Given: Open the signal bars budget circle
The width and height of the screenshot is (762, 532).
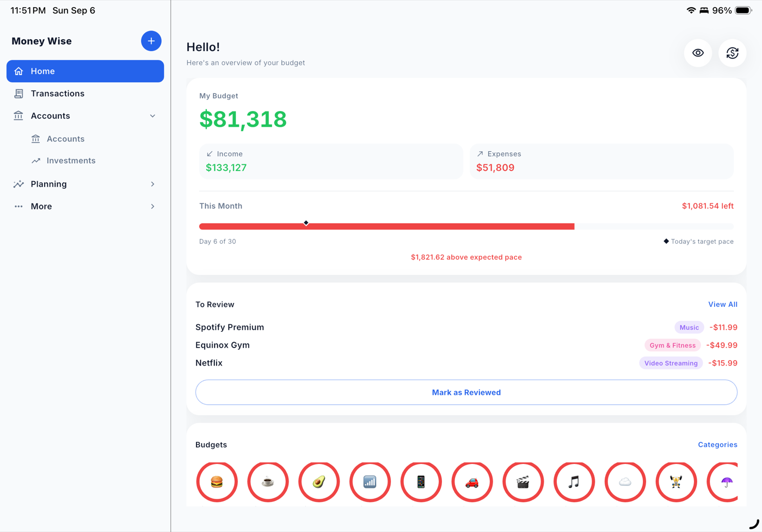Looking at the screenshot, I should 370,481.
